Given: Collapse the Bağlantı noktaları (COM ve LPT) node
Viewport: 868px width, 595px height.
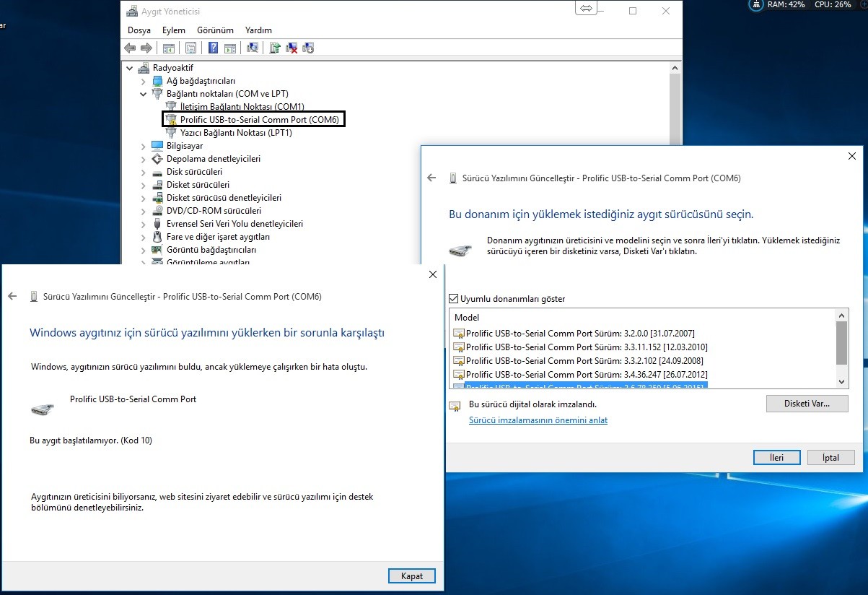Looking at the screenshot, I should (x=144, y=94).
